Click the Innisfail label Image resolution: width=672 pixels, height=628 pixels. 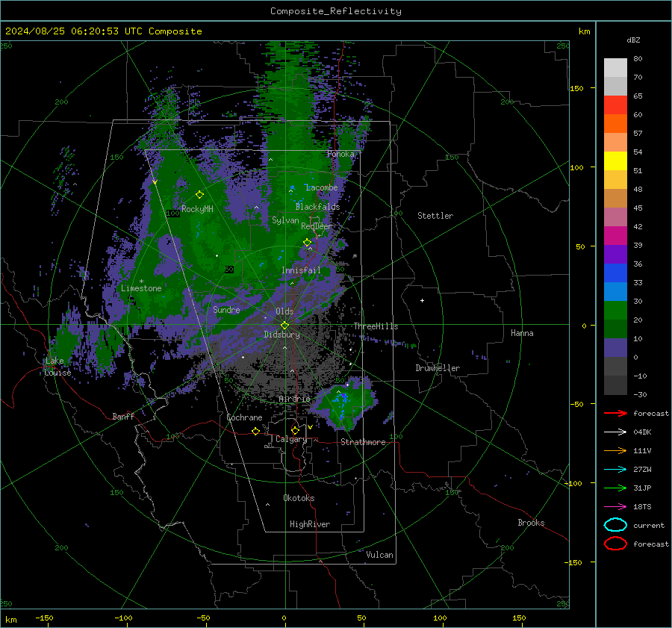(x=301, y=270)
